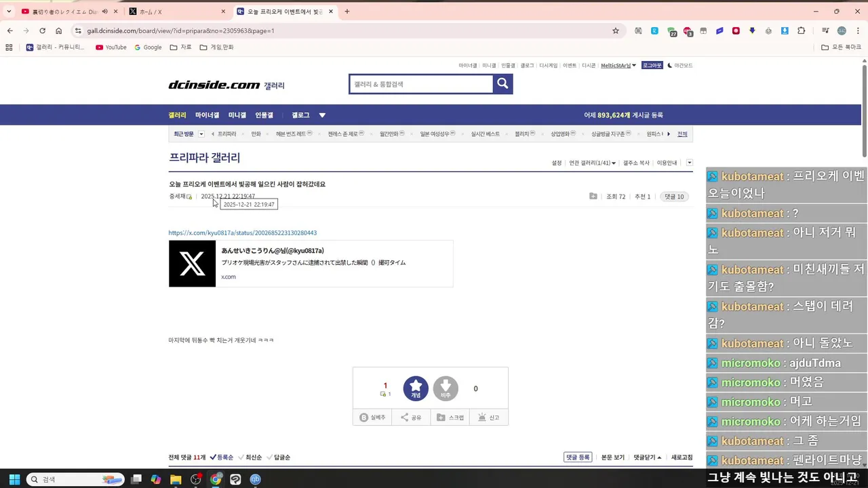Select the 미니갤 navigation tab
This screenshot has height=488, width=868.
237,115
